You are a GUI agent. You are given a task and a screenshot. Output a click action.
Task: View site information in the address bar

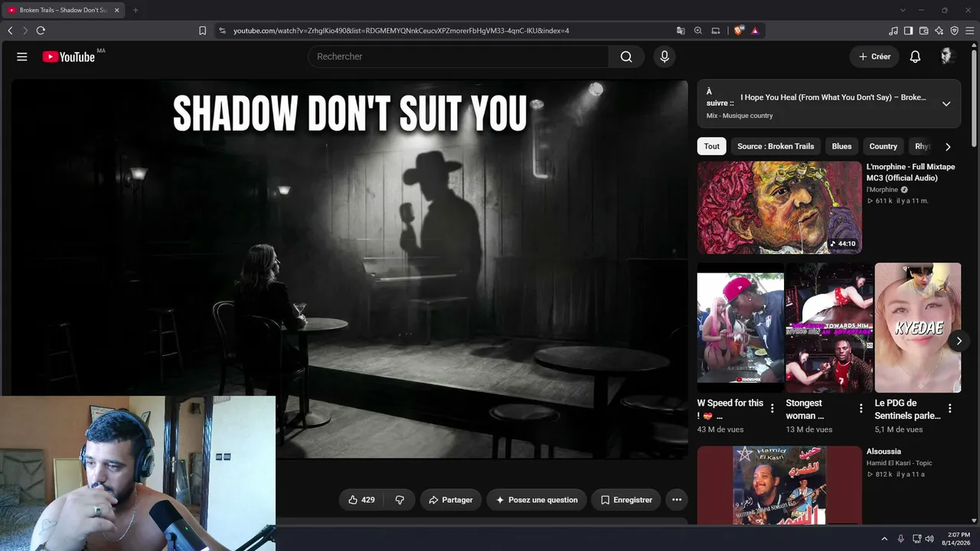point(222,31)
